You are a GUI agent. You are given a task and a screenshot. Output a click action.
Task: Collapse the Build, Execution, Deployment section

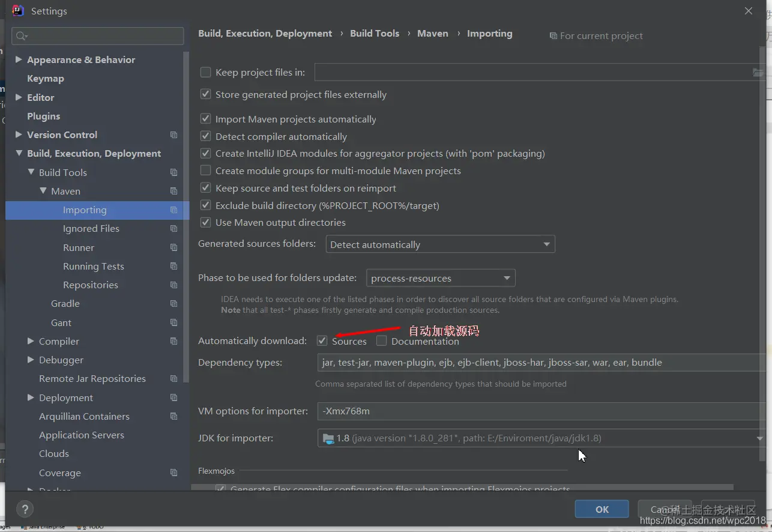tap(19, 153)
